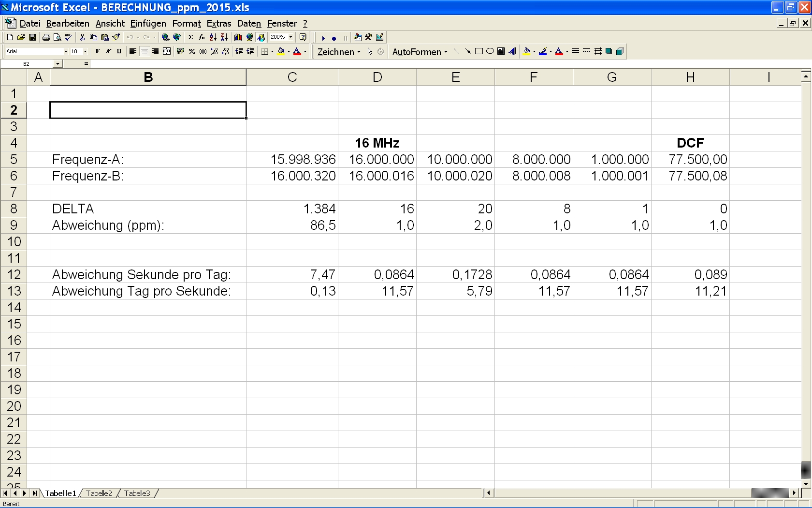Switch to the Tabelle2 sheet tab
This screenshot has height=508, width=812.
pyautogui.click(x=99, y=493)
